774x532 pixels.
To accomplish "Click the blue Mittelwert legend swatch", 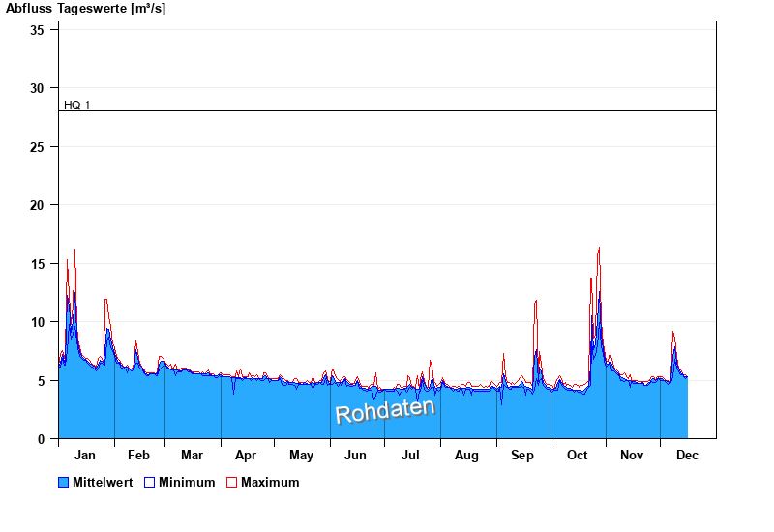I will (64, 482).
